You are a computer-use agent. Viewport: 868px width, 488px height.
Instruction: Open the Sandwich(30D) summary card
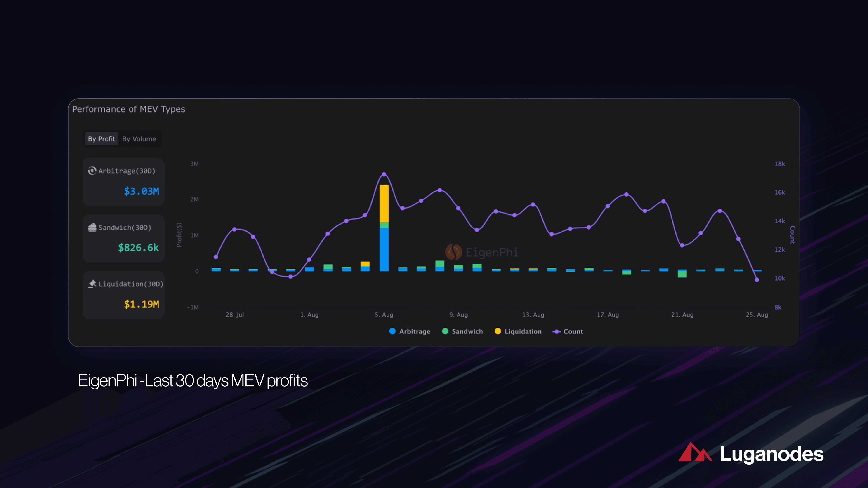pyautogui.click(x=123, y=238)
